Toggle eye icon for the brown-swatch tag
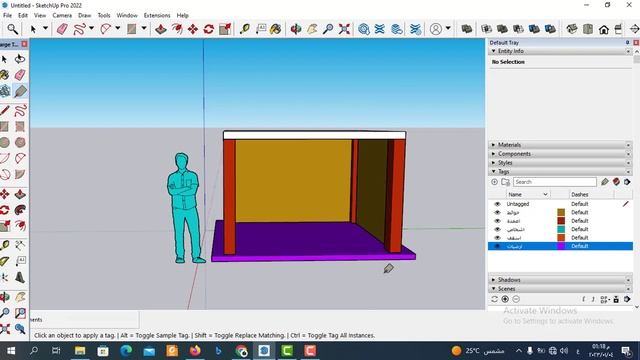Image resolution: width=640 pixels, height=360 pixels. tap(497, 212)
